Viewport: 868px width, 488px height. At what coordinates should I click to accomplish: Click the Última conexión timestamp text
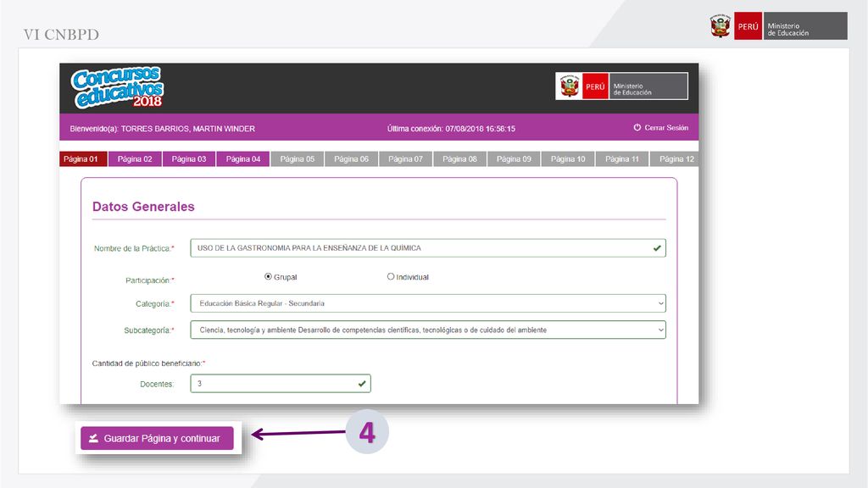(451, 129)
